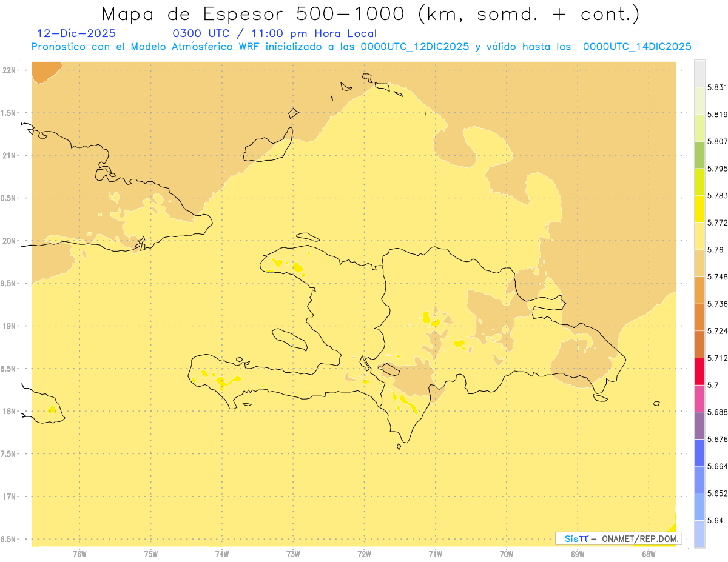
Task: Click the 72W longitude label
Action: (x=364, y=554)
